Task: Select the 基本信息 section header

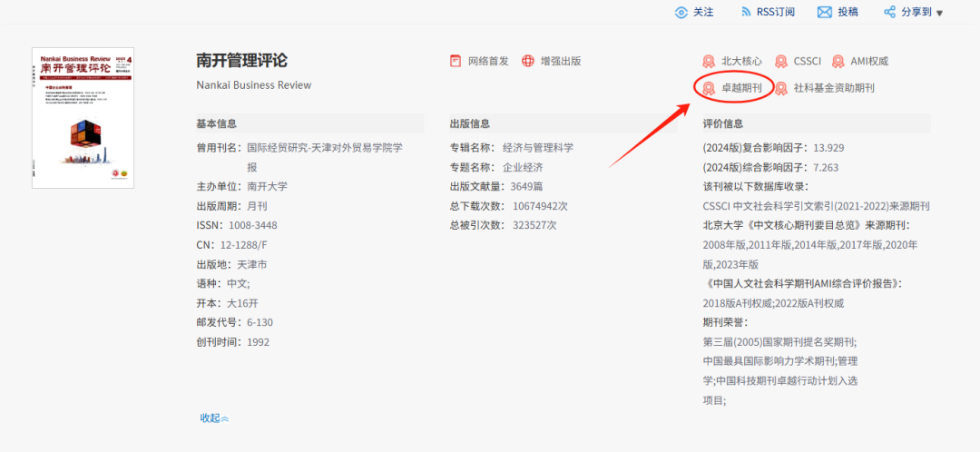Action: (310, 123)
